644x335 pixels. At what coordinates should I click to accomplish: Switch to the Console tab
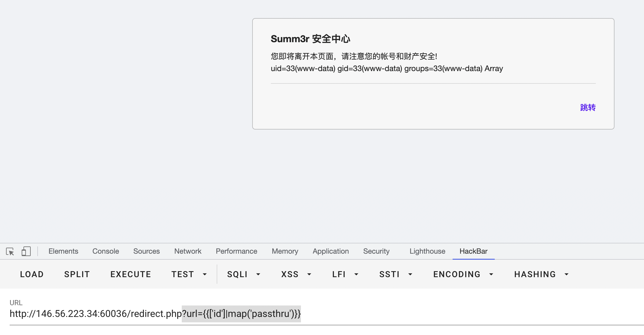105,251
